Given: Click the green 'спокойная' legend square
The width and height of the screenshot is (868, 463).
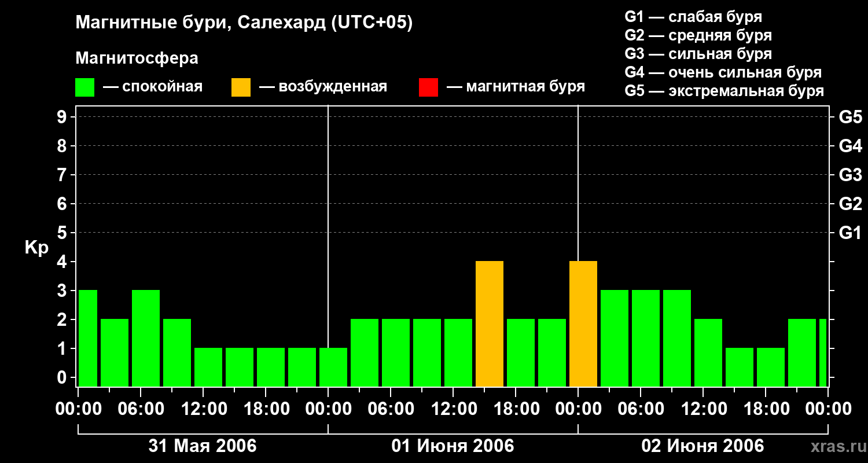Looking at the screenshot, I should pos(85,87).
